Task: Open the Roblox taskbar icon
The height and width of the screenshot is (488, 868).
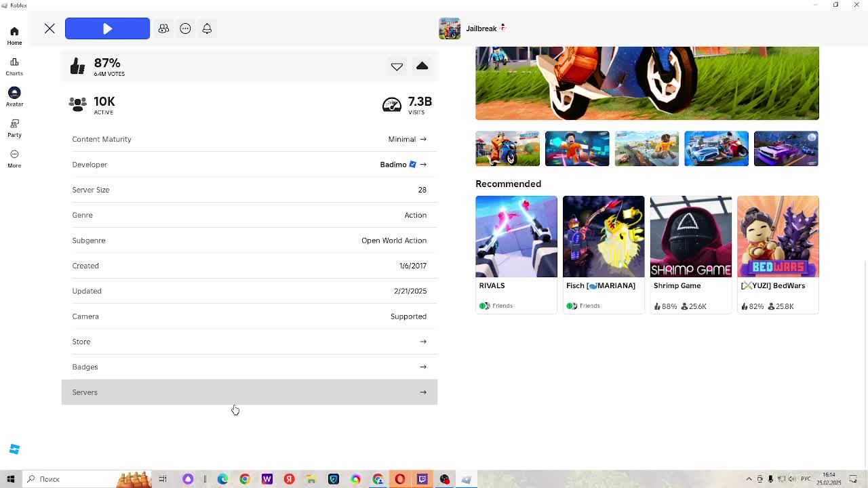Action: (467, 479)
